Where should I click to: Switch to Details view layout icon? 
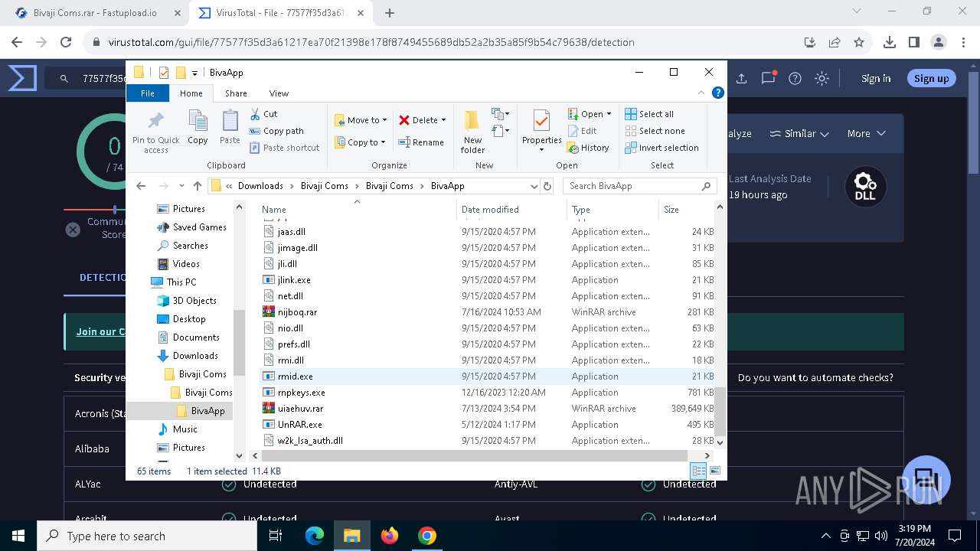(698, 471)
